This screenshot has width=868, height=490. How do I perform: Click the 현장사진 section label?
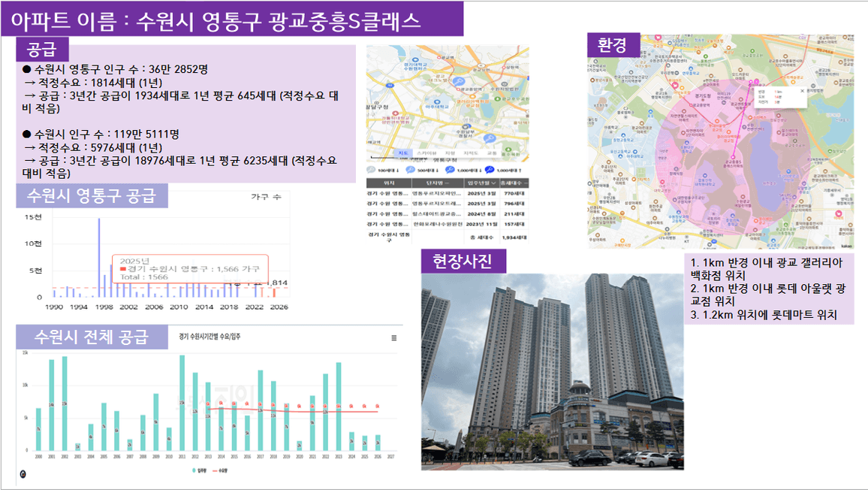pos(463,261)
